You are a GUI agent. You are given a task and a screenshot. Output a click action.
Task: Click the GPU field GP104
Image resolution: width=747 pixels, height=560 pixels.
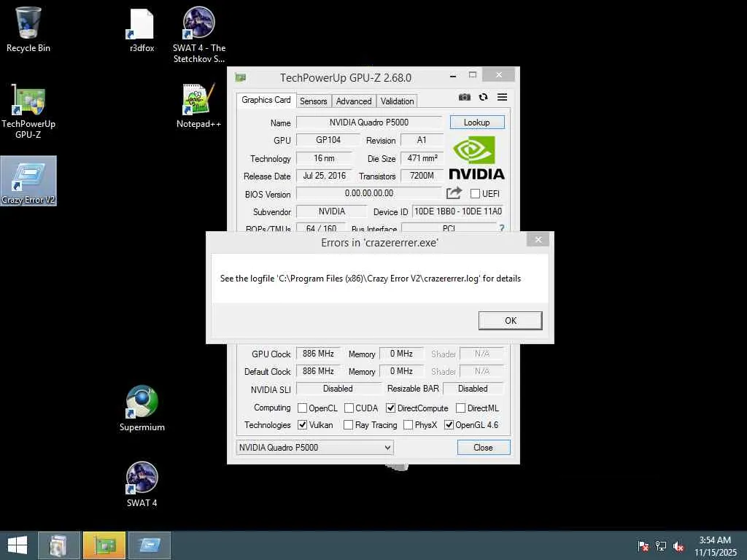point(328,140)
